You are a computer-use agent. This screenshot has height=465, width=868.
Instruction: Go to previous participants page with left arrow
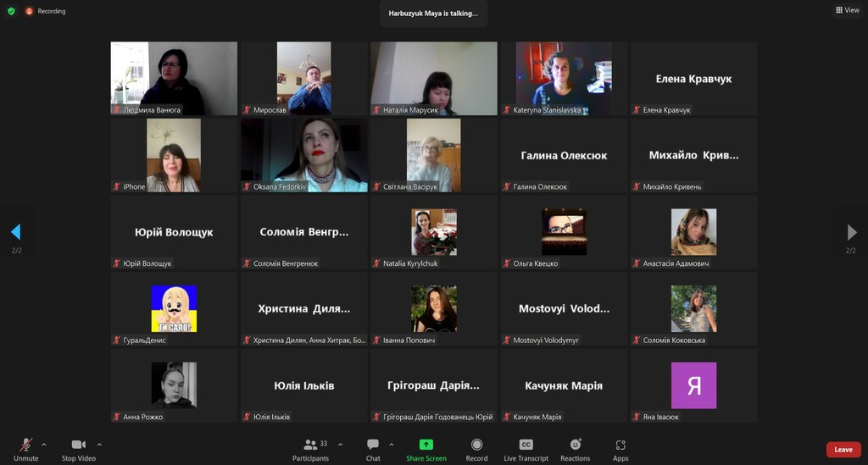pyautogui.click(x=15, y=232)
